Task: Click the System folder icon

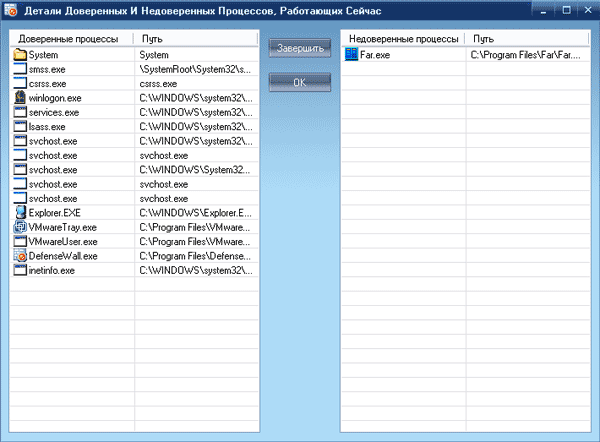Action: [20, 55]
